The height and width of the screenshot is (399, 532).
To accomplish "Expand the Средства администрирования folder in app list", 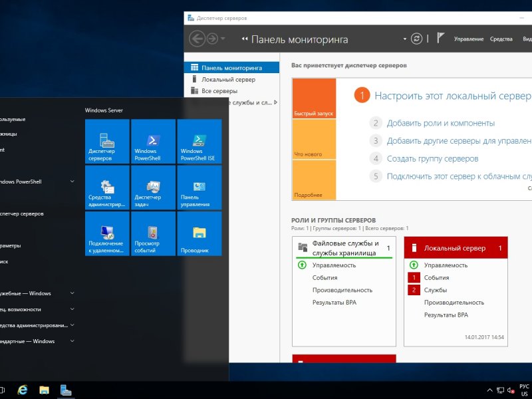I will tap(72, 325).
